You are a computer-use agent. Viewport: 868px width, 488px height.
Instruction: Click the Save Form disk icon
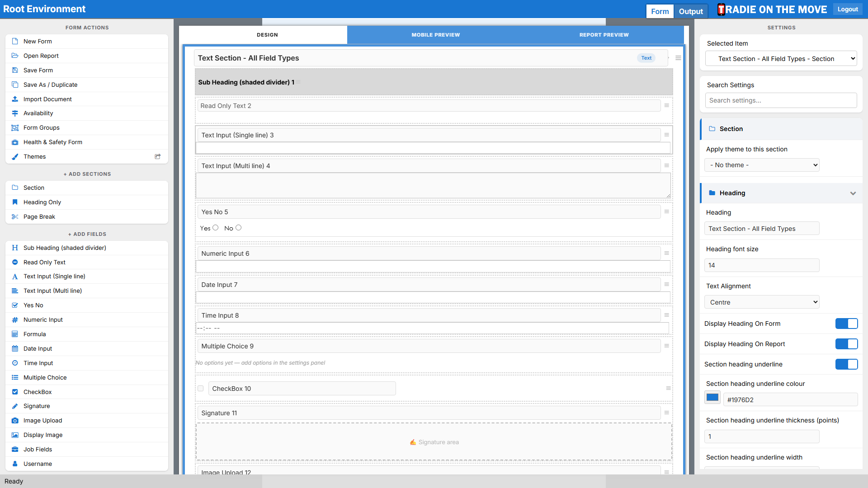click(x=15, y=70)
